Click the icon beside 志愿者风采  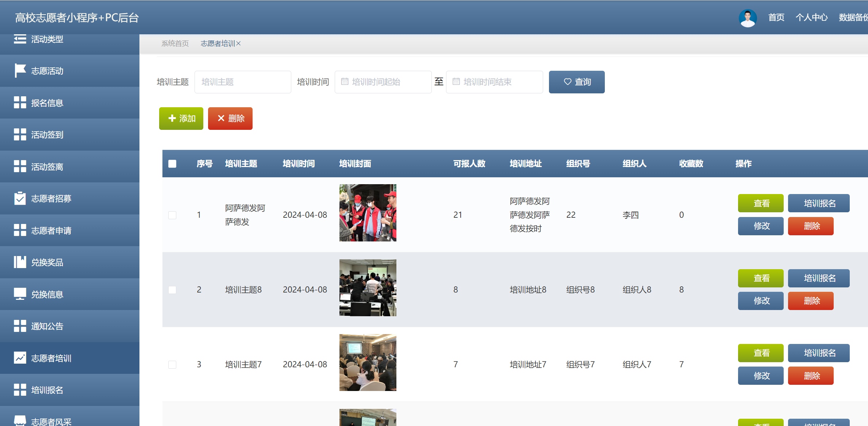[20, 421]
